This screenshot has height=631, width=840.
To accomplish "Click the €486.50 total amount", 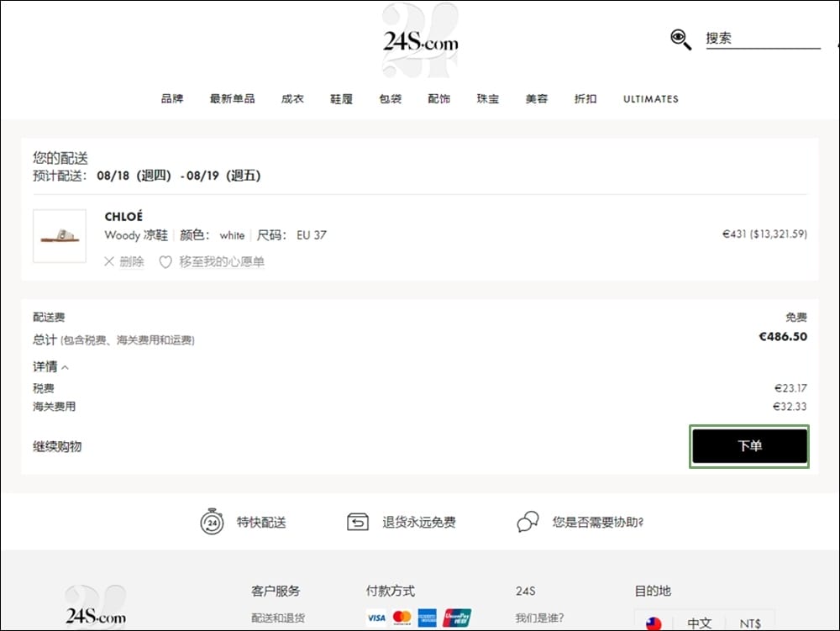I will tap(783, 336).
